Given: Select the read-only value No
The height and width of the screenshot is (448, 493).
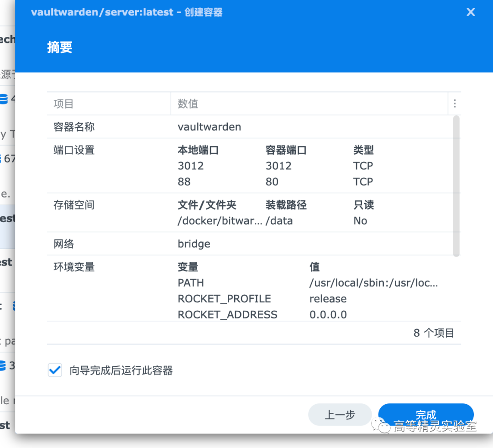Looking at the screenshot, I should coord(360,221).
